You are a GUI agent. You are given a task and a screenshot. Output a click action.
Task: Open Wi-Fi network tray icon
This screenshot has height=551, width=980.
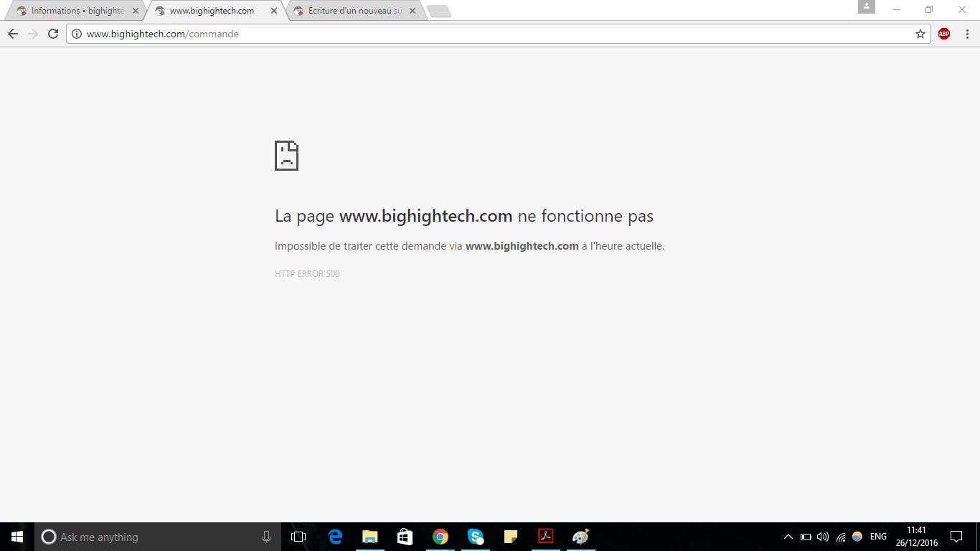[x=841, y=537]
